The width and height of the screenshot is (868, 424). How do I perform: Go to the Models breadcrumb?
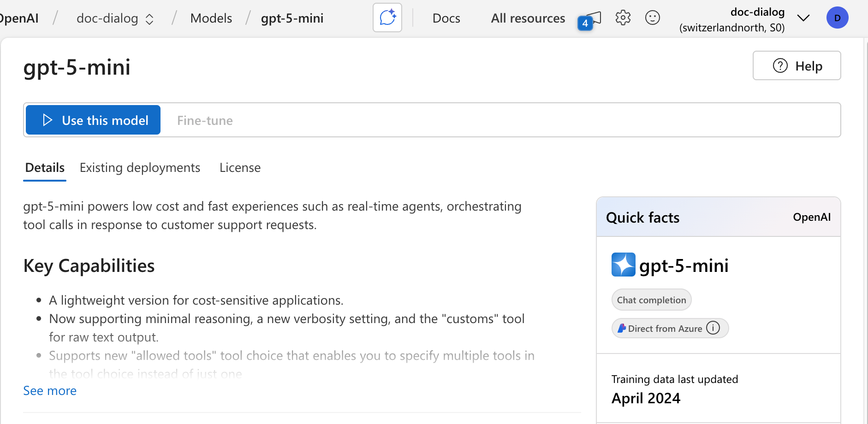(x=211, y=18)
